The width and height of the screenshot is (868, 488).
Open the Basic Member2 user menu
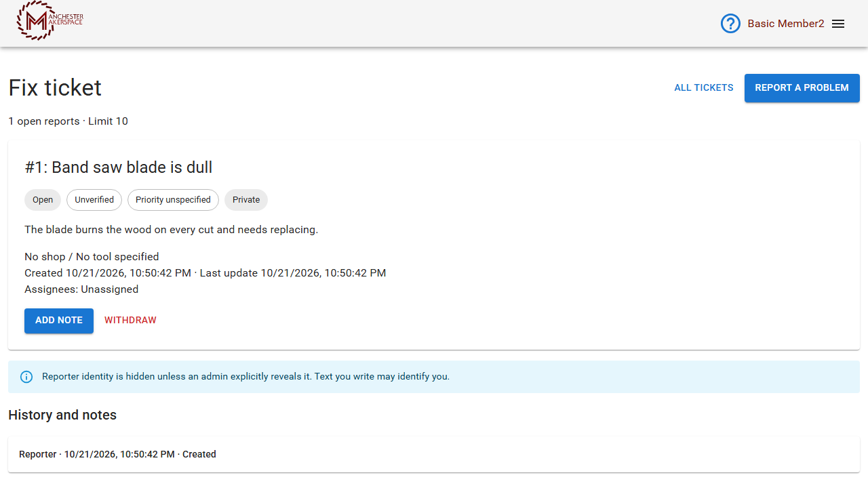(785, 24)
